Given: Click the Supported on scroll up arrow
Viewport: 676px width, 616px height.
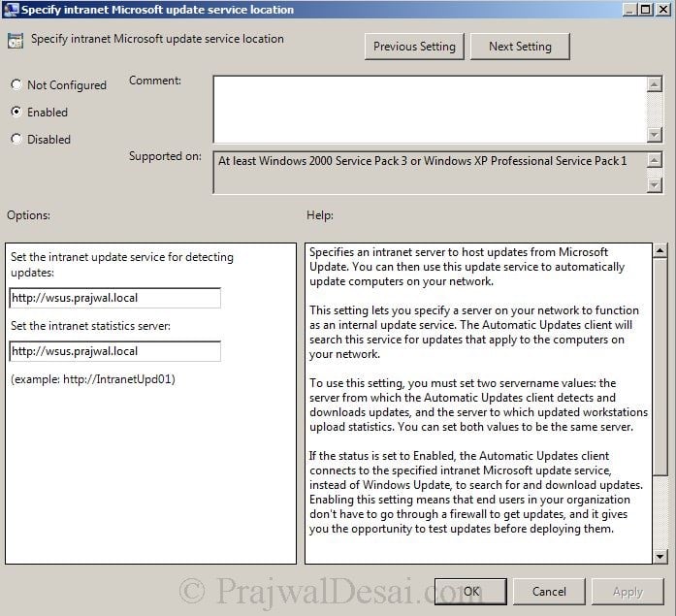Looking at the screenshot, I should [x=655, y=160].
